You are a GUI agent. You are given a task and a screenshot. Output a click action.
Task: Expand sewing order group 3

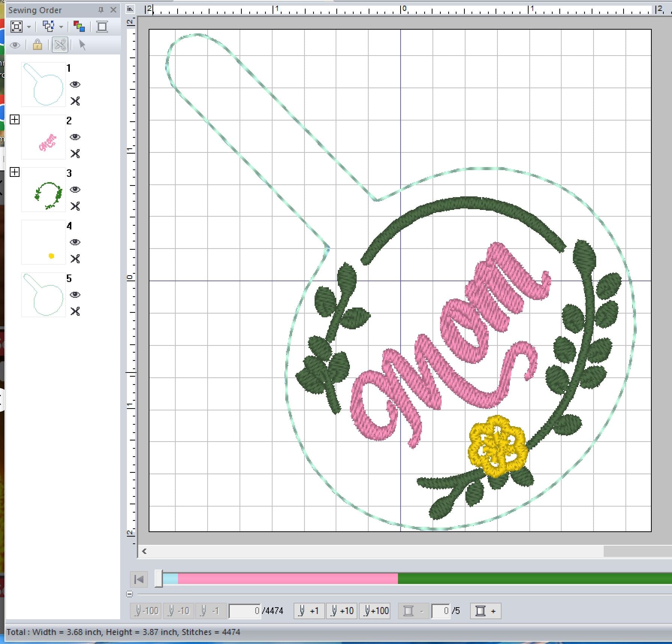(x=15, y=172)
